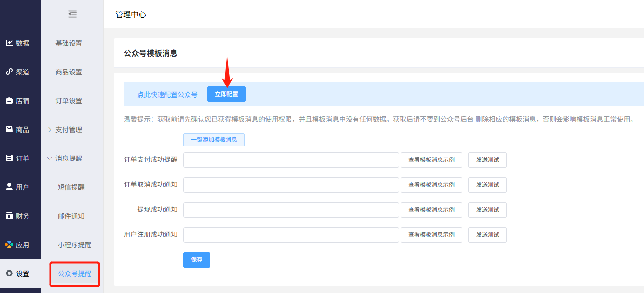The width and height of the screenshot is (644, 293).
Task: Open 支付管理 menu label
Action: pos(69,130)
